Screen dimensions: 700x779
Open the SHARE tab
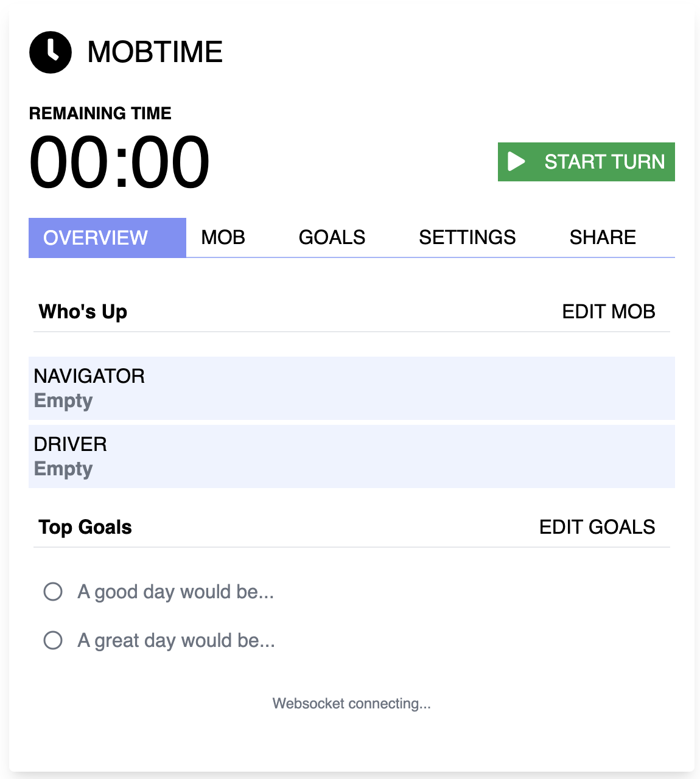(x=603, y=237)
